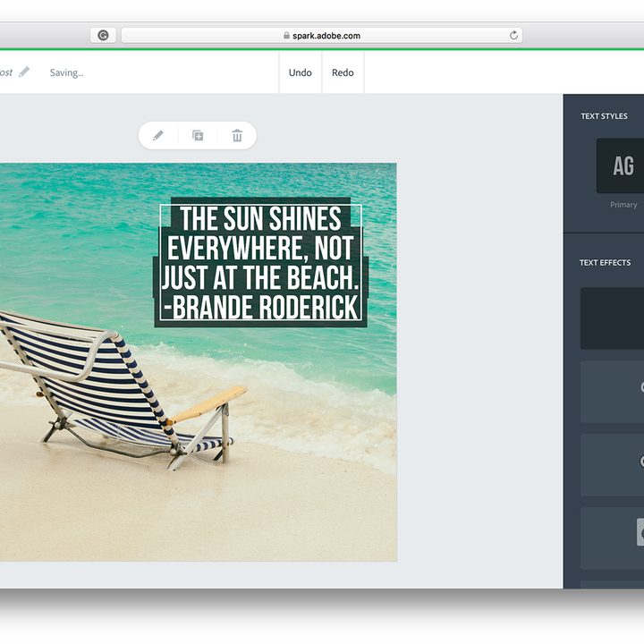Reload the page with the refresh icon

point(513,36)
